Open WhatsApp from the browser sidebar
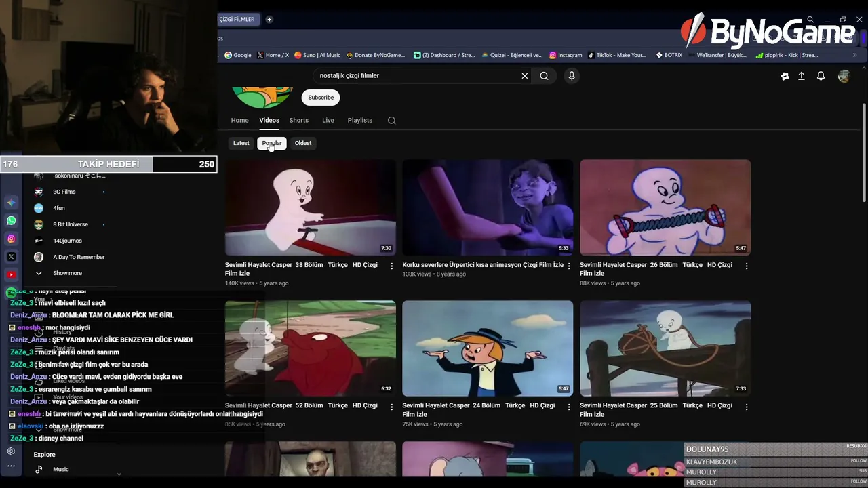Screen dimensions: 868x488 [x=11, y=220]
